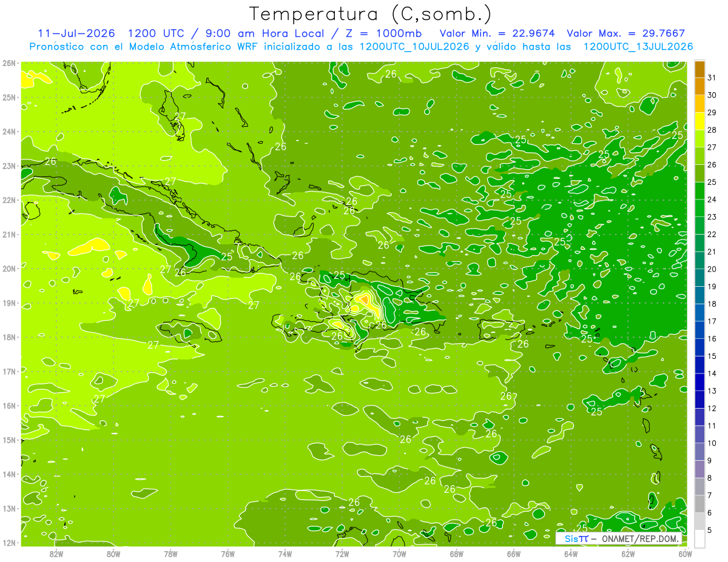Click the colorbar label '5'
Screen dimensions: 728x562
tap(710, 530)
